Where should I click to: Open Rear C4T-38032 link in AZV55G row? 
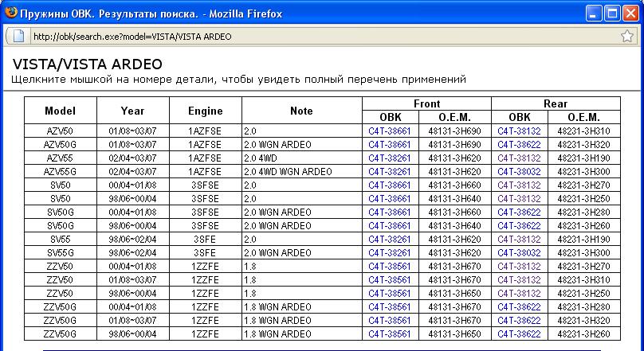(519, 172)
